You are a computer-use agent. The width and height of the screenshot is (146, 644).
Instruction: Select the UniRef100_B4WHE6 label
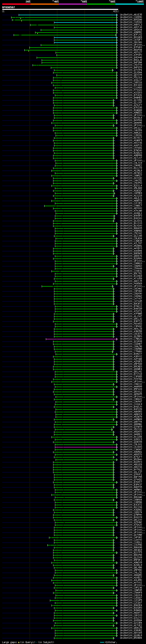(131, 98)
